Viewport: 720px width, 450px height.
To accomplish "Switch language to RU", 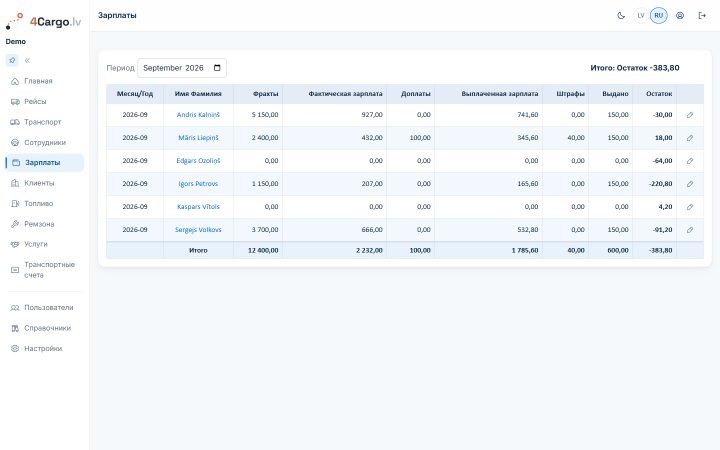I will (658, 16).
